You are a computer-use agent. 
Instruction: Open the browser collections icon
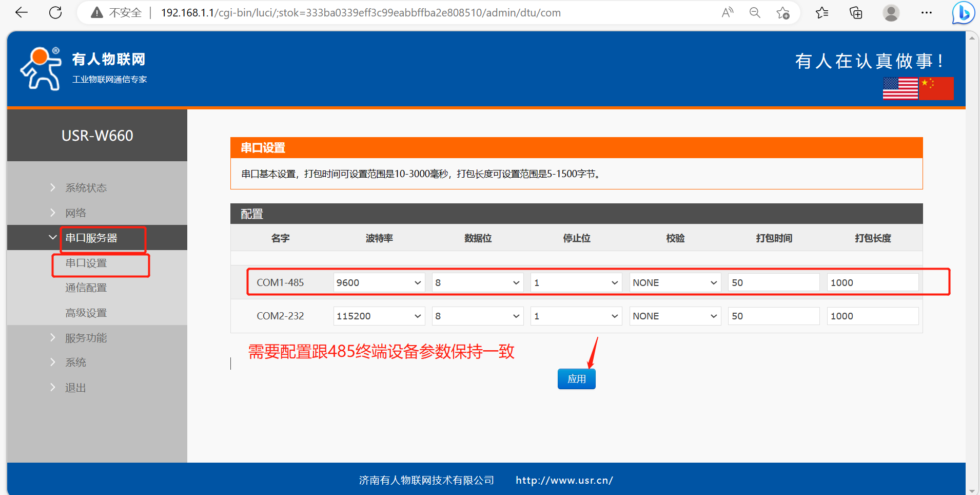tap(856, 13)
